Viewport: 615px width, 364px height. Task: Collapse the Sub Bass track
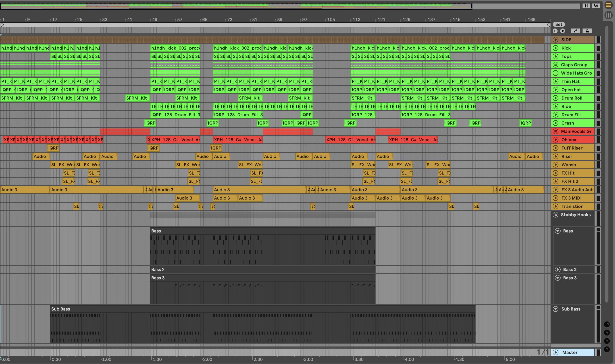pos(556,309)
